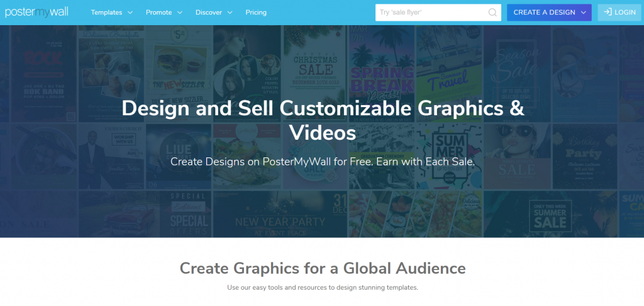Expand the Templates menu chevron
Screen dimensions: 644x306
pos(130,13)
